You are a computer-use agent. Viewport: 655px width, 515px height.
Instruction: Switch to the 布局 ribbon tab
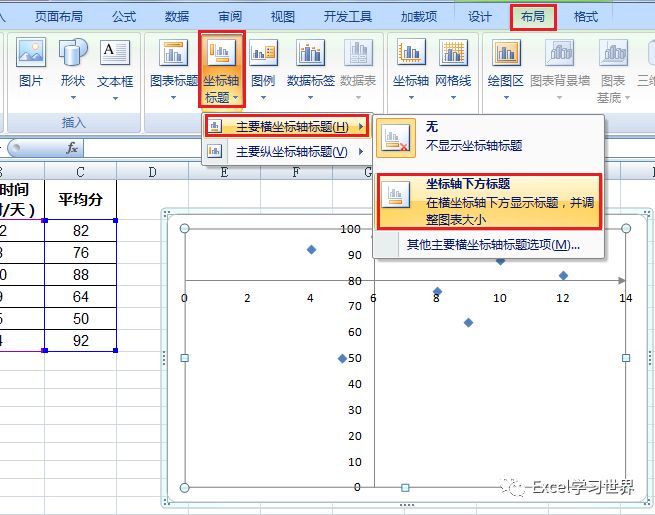[x=533, y=17]
